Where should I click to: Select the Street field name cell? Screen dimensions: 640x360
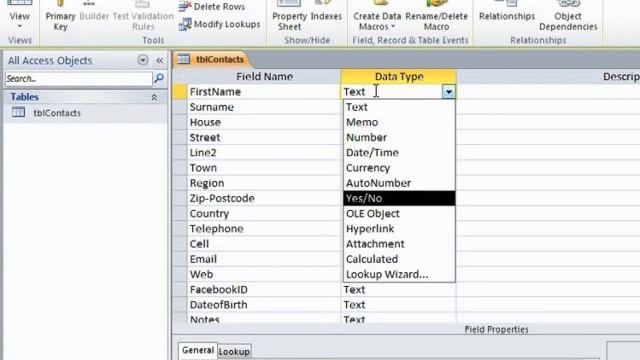tap(264, 138)
